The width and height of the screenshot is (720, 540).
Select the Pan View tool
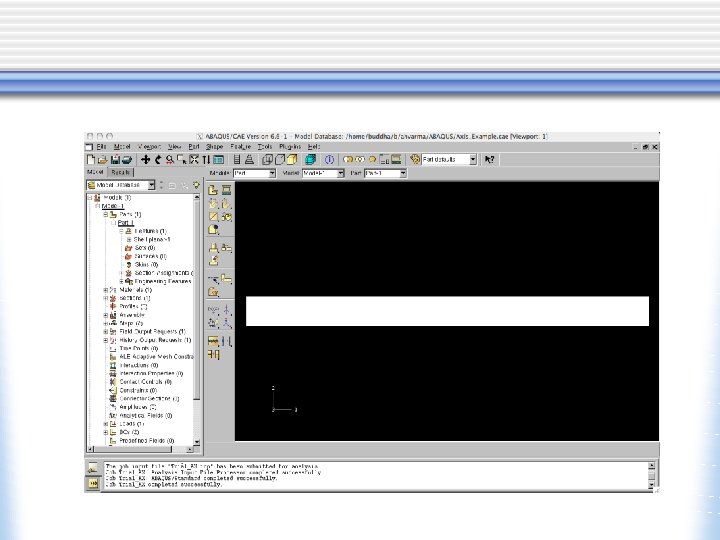pos(146,159)
